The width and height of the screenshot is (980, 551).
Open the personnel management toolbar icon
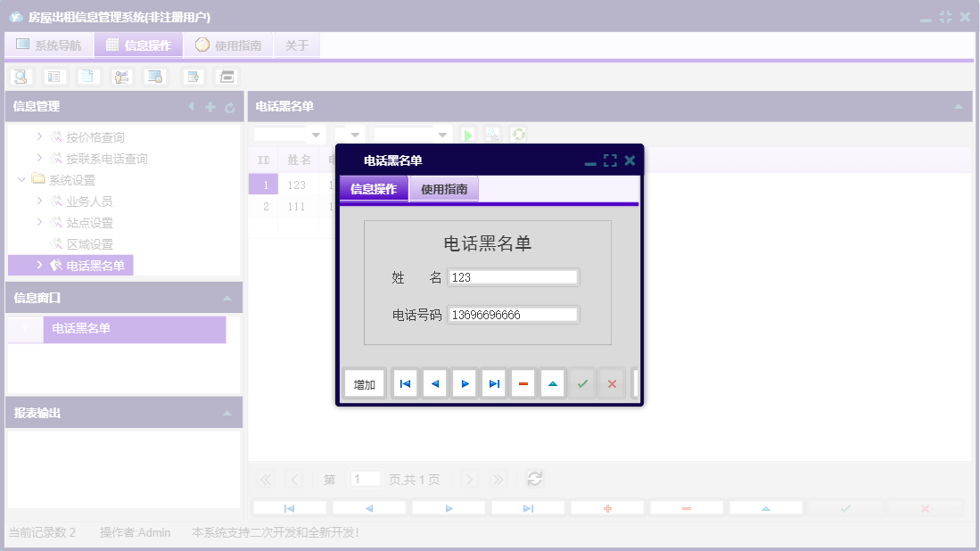(x=121, y=76)
